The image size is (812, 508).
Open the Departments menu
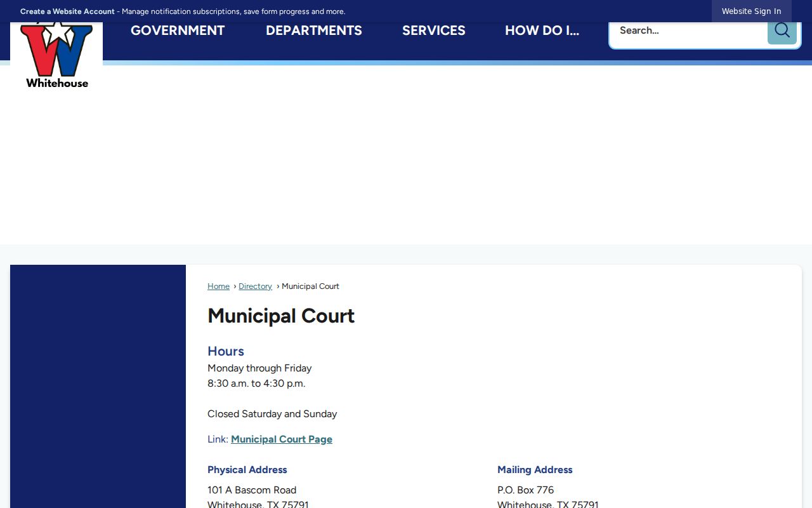[x=314, y=30]
